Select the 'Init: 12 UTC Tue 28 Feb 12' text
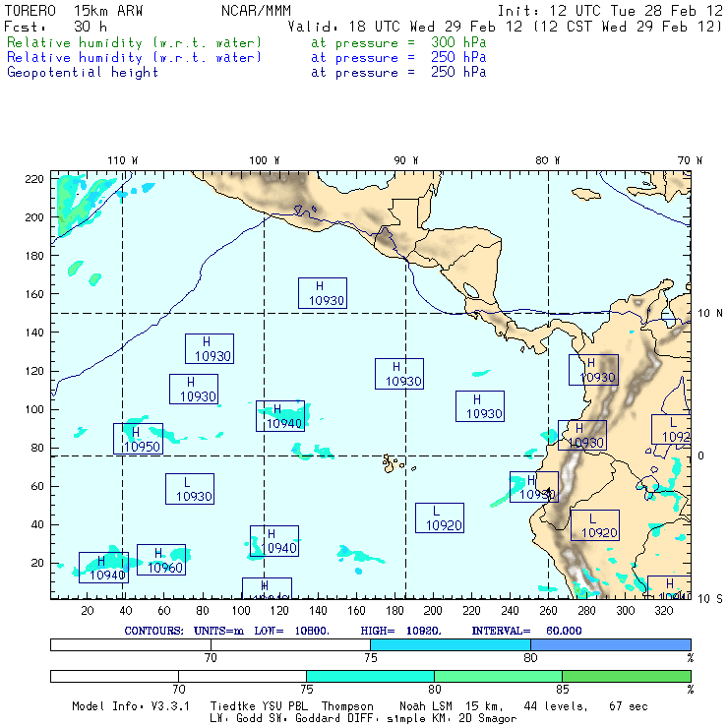 click(x=610, y=11)
